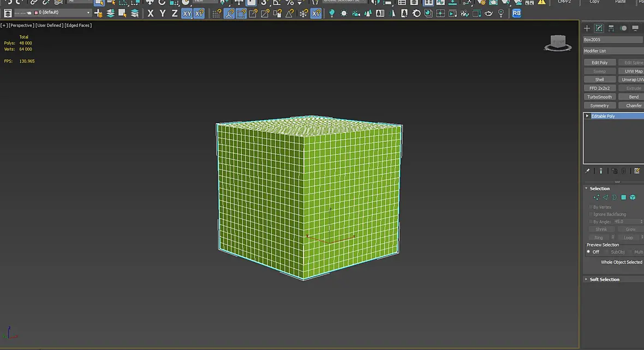Switch to the Display panel tab
This screenshot has height=350, width=644.
click(635, 28)
